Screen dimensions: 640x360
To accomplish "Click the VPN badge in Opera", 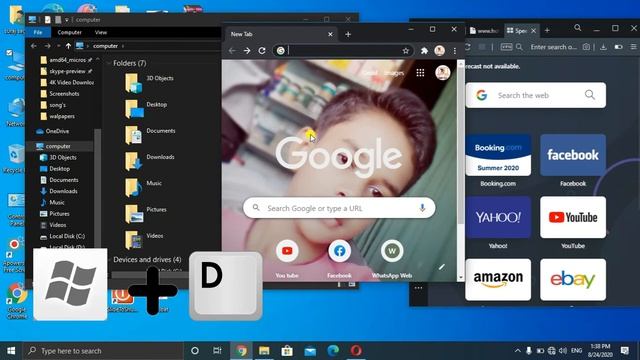I will 506,47.
